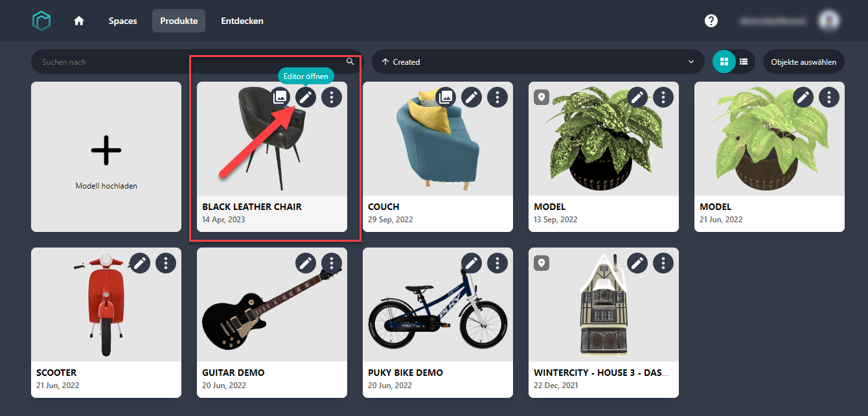
Task: Click the app logo in header
Action: coord(41,21)
